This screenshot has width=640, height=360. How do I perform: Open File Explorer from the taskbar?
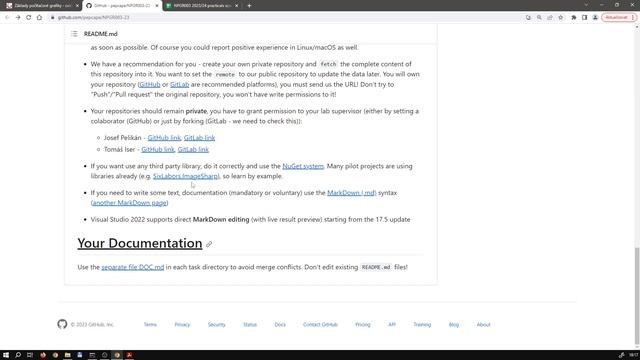pos(67,355)
